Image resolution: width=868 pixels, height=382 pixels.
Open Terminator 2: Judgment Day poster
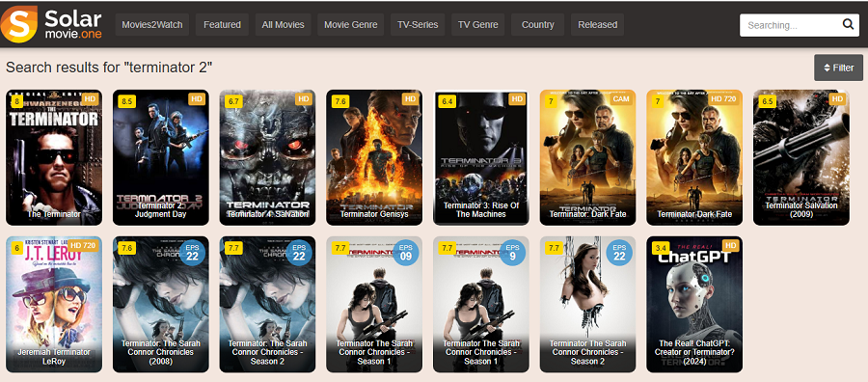pyautogui.click(x=161, y=158)
